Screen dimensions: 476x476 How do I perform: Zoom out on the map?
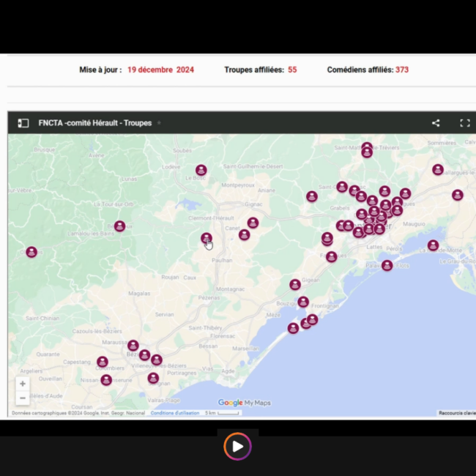(23, 398)
